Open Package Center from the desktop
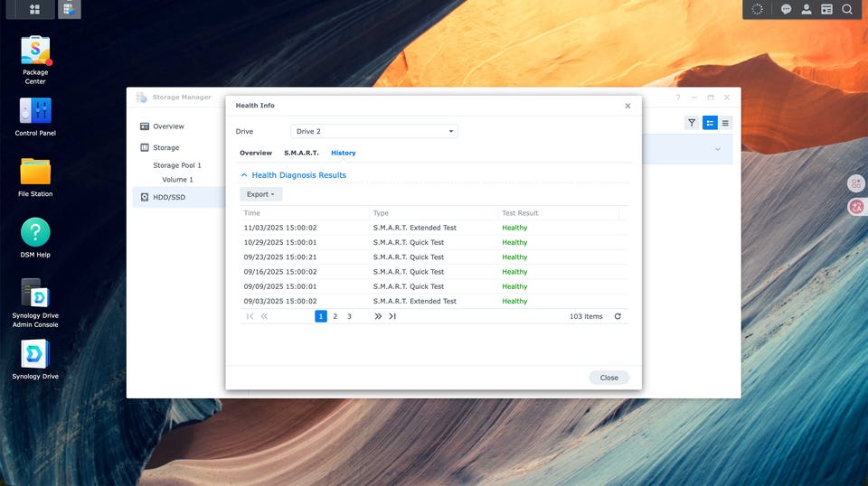The width and height of the screenshot is (868, 486). point(35,51)
